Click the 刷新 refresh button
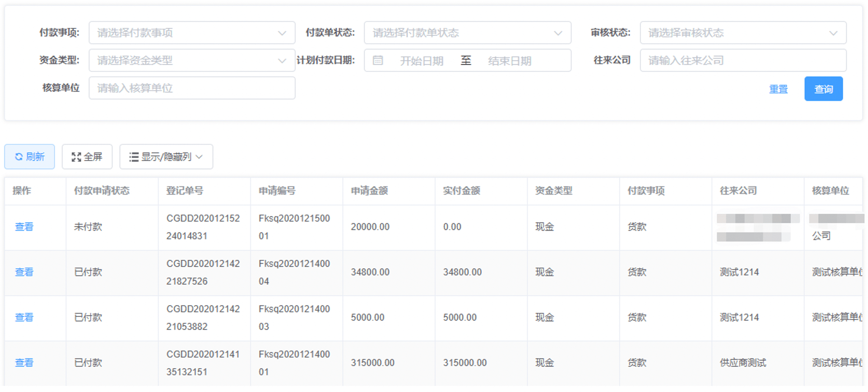Viewport: 868px width, 392px height. (x=30, y=157)
